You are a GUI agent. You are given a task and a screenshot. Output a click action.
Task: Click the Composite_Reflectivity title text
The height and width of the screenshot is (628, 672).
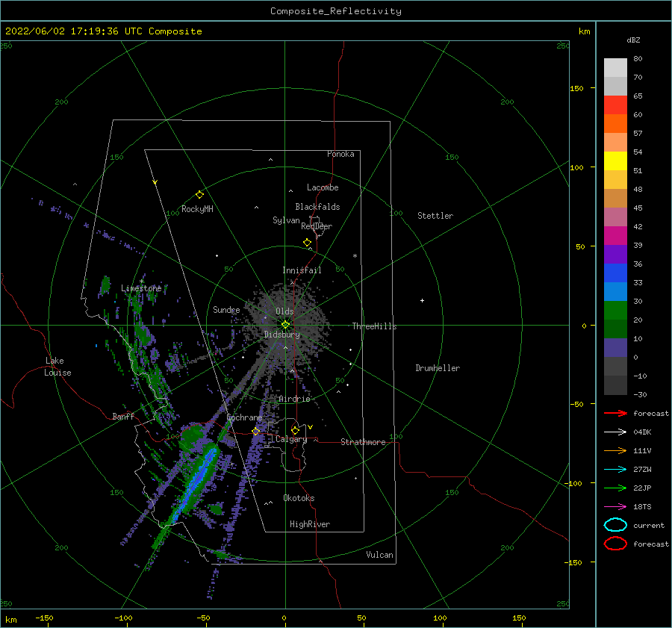336,11
